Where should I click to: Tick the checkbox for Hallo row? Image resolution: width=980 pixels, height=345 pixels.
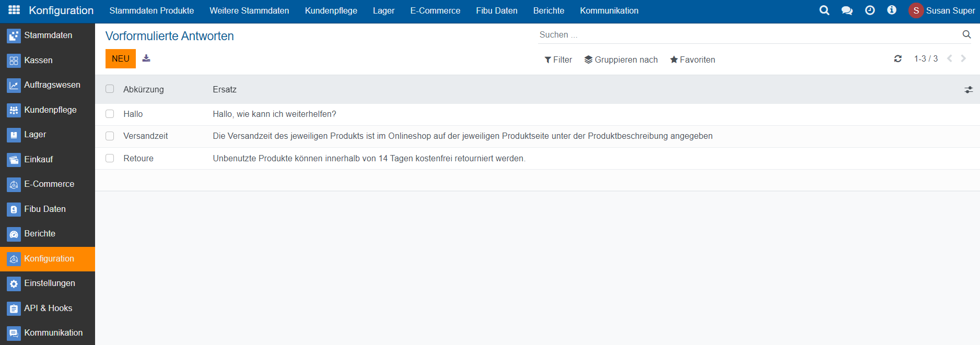click(x=110, y=114)
